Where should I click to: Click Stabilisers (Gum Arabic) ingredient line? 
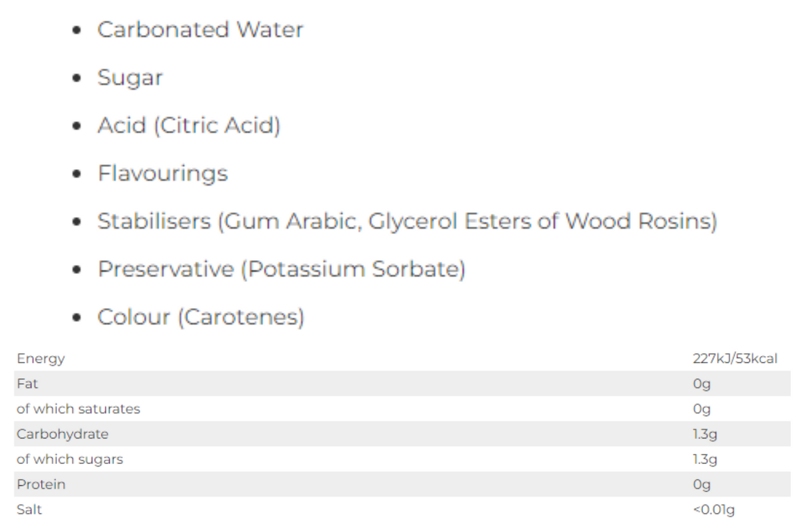pyautogui.click(x=408, y=222)
